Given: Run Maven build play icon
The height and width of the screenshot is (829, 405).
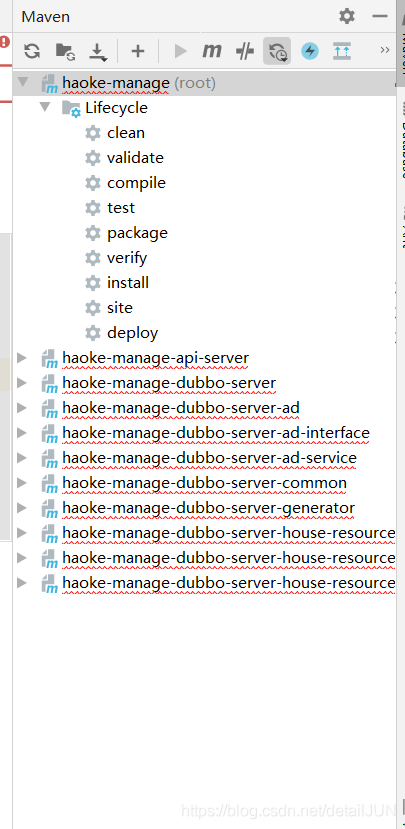Looking at the screenshot, I should [x=181, y=51].
